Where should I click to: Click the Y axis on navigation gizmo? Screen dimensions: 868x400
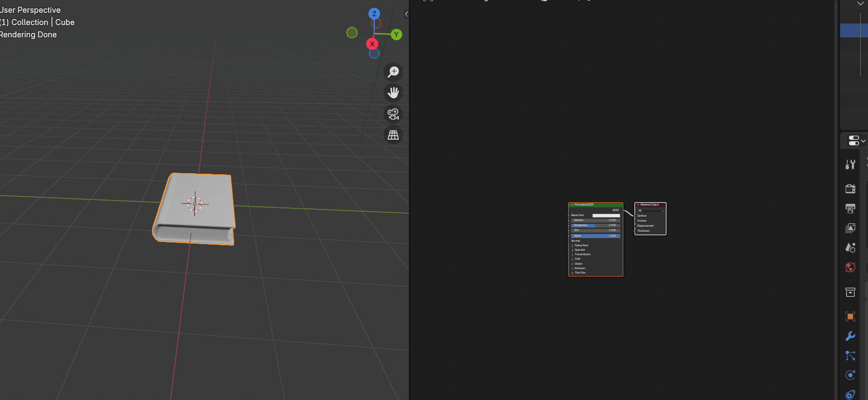pos(396,35)
